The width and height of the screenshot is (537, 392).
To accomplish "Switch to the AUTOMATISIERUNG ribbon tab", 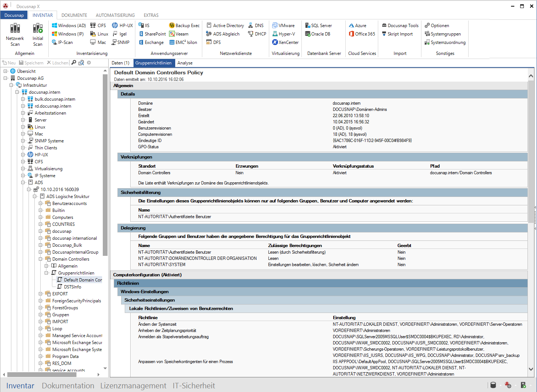I will pos(115,15).
